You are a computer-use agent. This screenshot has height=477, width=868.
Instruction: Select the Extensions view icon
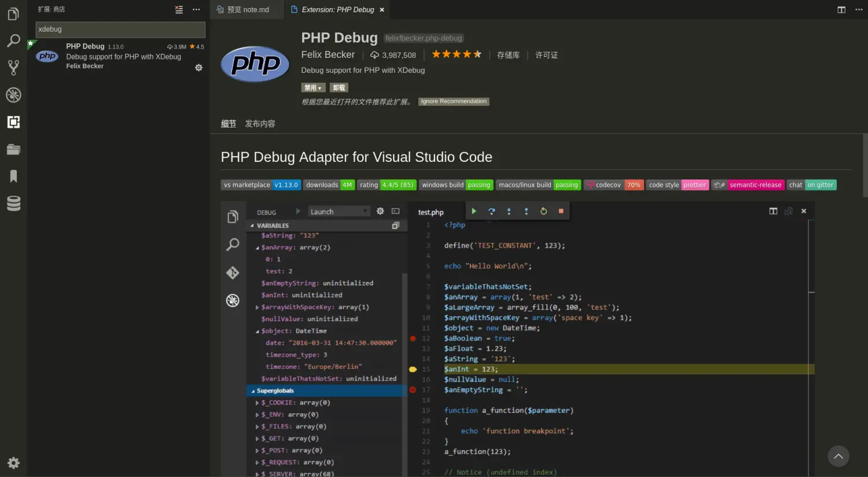(13, 122)
